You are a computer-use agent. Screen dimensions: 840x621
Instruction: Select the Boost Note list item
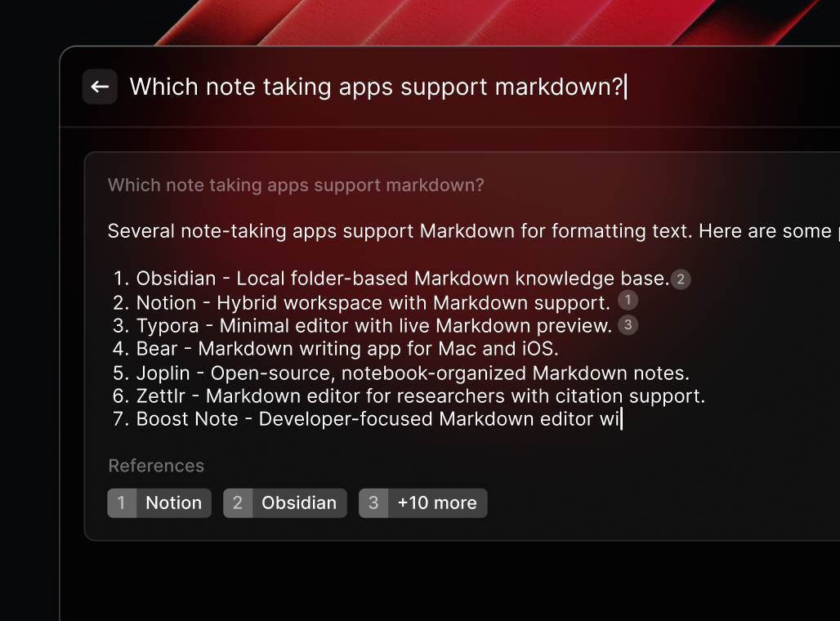367,419
